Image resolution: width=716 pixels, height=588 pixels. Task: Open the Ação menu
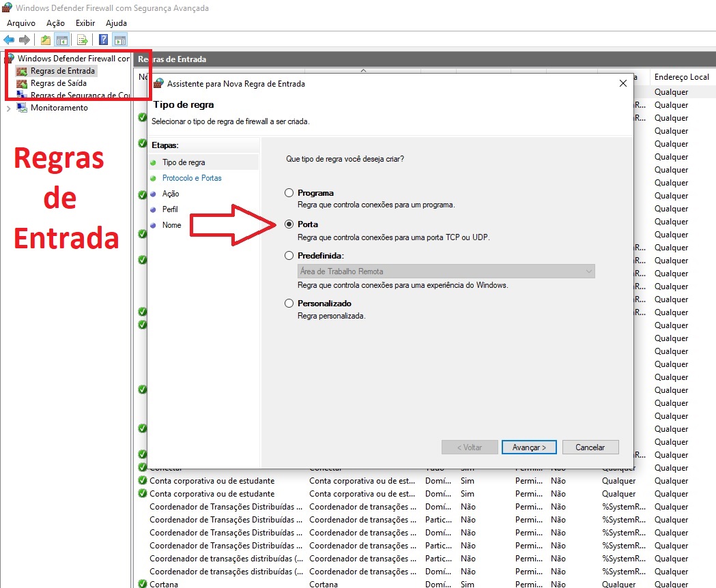click(56, 23)
